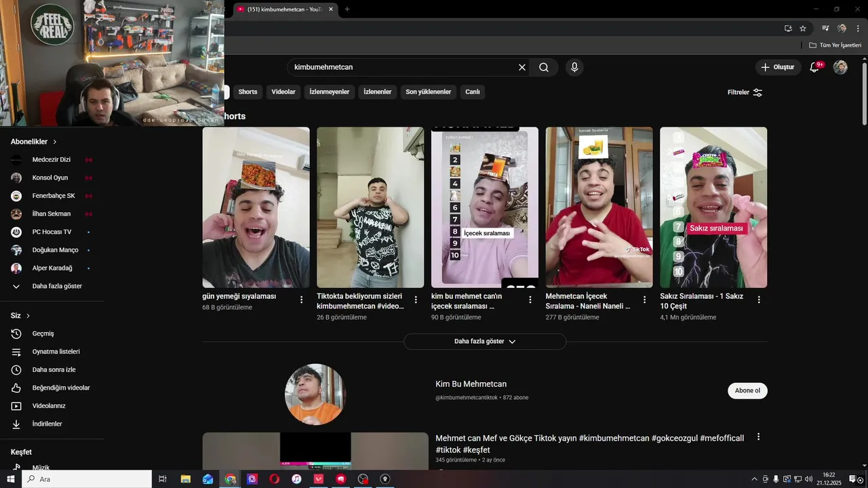Open options for Mehmetcan İçecek Sıralama short
Screen dimensions: 868x488
[x=644, y=299]
